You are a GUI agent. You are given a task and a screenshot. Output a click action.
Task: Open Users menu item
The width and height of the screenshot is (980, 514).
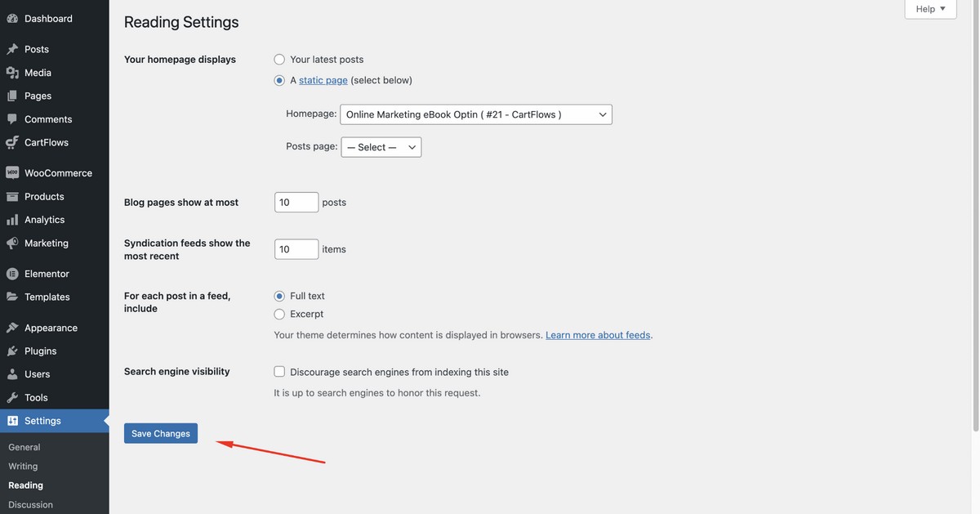(x=55, y=374)
